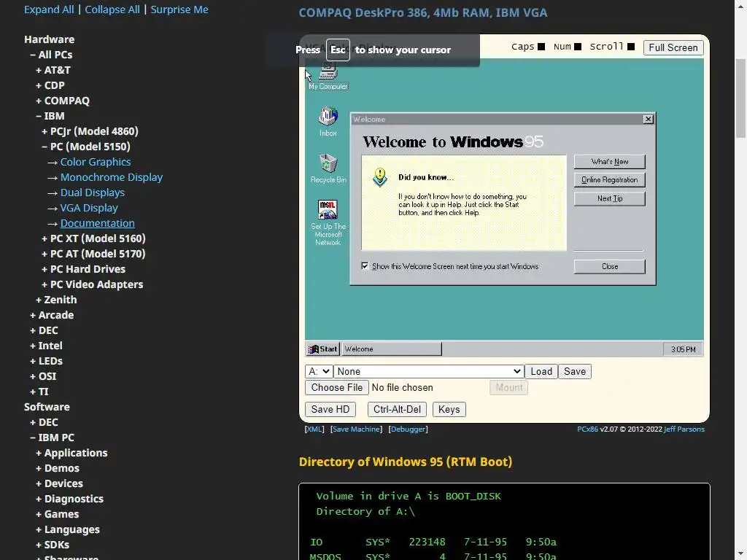This screenshot has width=747, height=560.
Task: Click the Surprise Me link
Action: click(x=179, y=9)
